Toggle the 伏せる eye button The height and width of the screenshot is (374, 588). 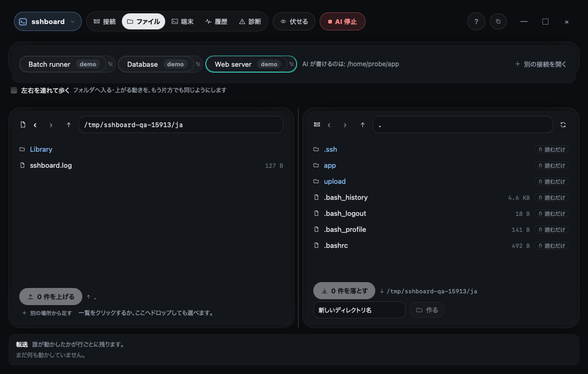pyautogui.click(x=294, y=22)
